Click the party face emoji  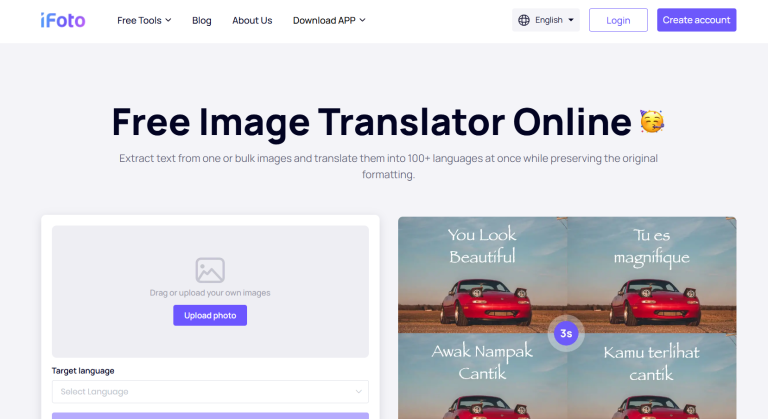coord(652,122)
